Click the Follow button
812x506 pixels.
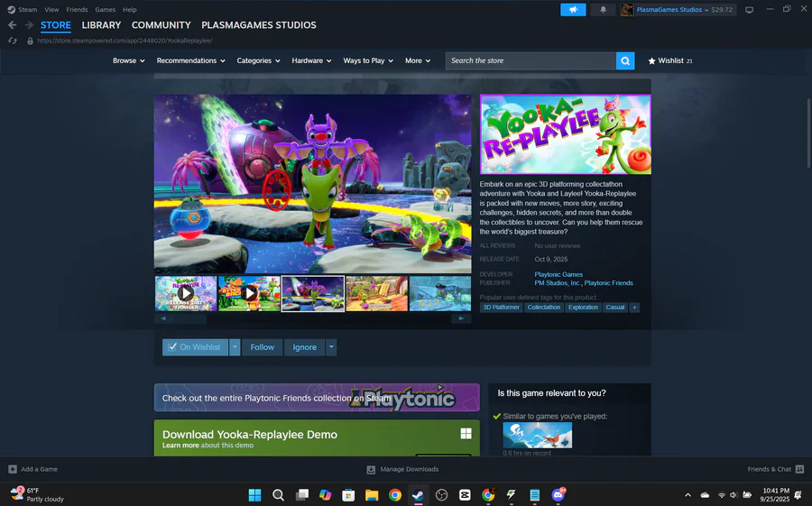coord(262,347)
